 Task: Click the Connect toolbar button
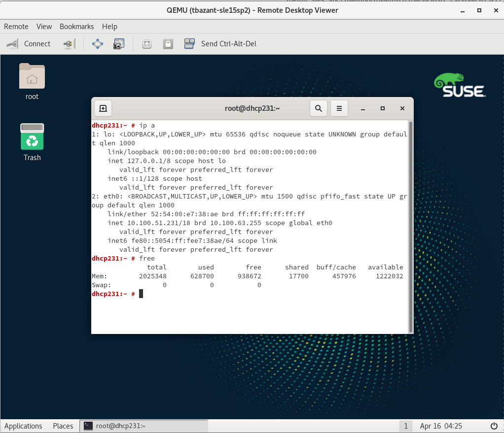29,44
